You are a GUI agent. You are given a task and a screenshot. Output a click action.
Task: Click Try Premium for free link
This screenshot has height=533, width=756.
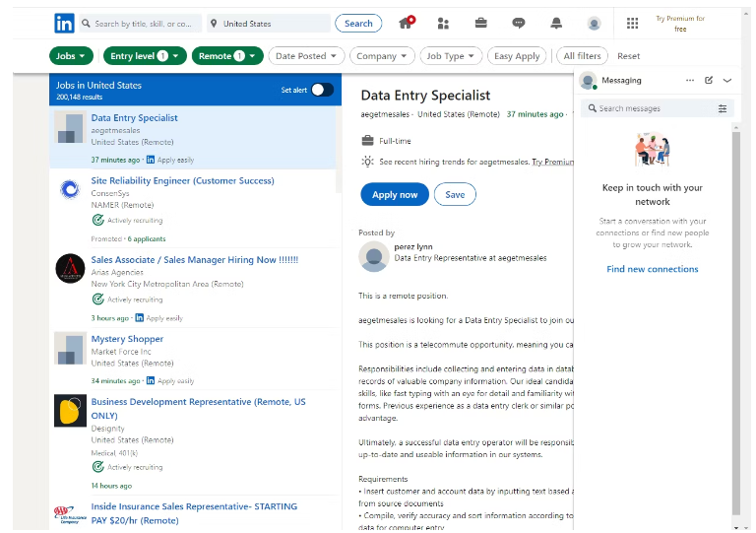680,24
